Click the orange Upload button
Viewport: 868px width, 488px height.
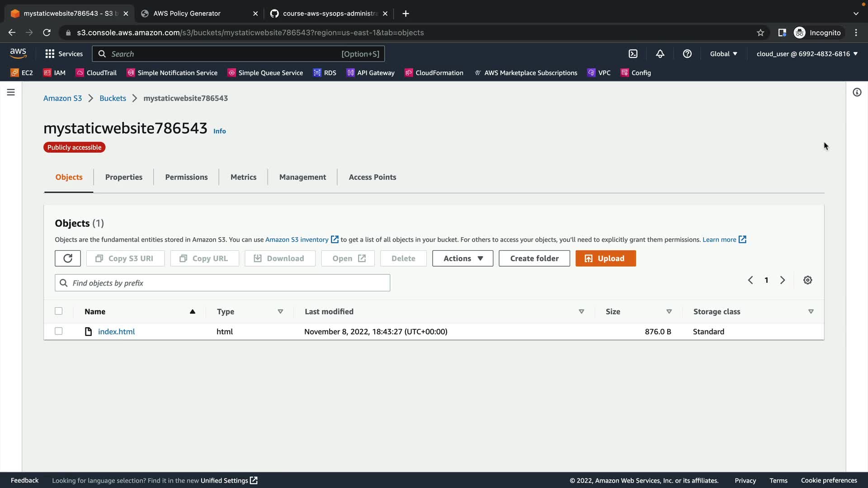click(605, 258)
